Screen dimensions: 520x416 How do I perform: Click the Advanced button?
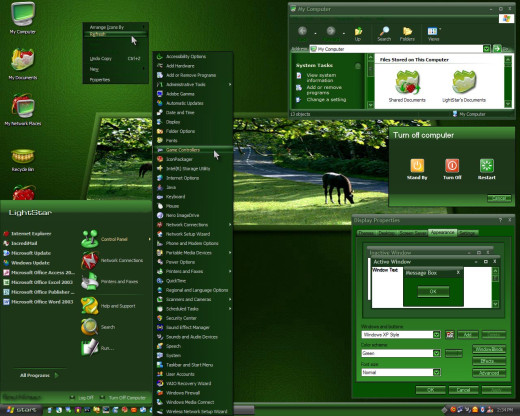[489, 373]
